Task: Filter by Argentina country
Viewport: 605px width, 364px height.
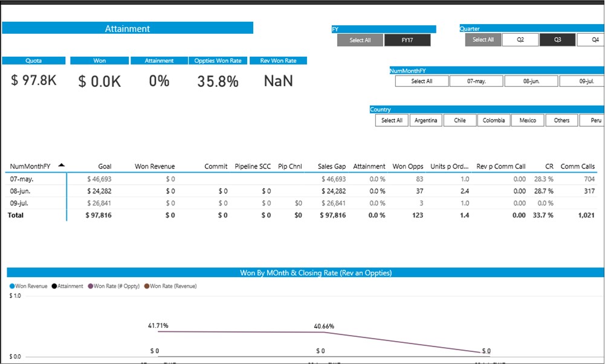Action: (x=425, y=120)
